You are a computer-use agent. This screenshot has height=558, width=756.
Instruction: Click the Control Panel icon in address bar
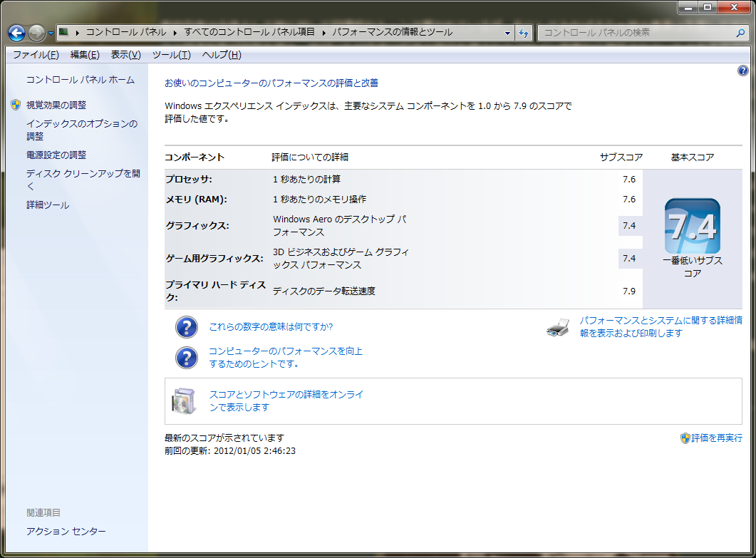coord(63,32)
